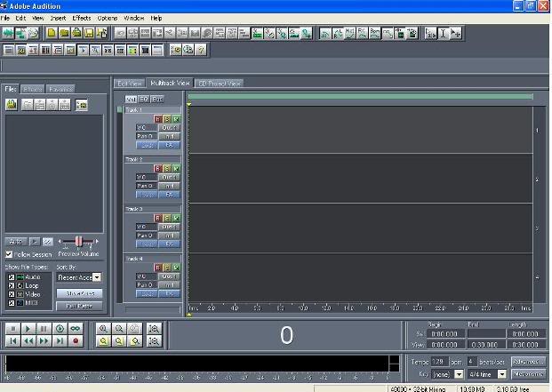
Task: Click the Fast Forward transport button
Action: (44, 340)
